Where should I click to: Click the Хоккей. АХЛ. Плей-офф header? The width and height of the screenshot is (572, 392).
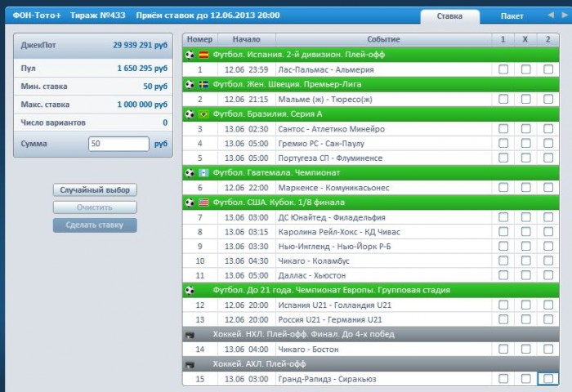(371, 364)
